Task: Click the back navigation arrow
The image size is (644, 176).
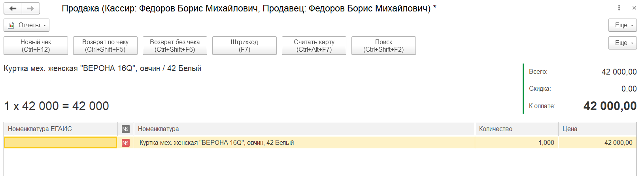Action: 13,8
